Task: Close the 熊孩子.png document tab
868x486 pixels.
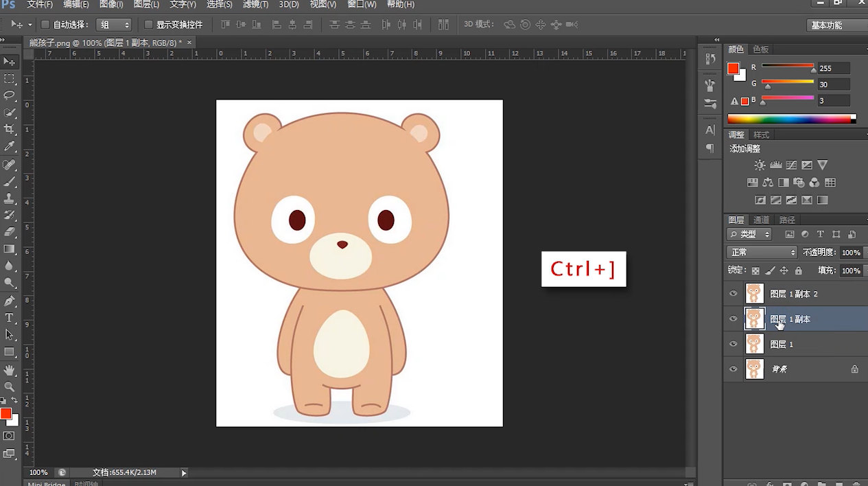Action: [x=189, y=43]
